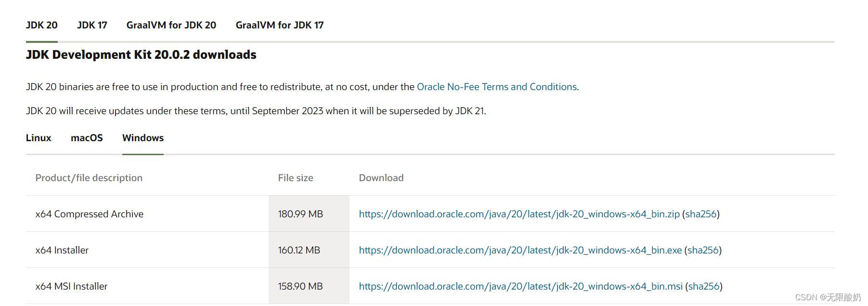Open sha256 checksum for the exe installer
The height and width of the screenshot is (306, 868).
click(x=703, y=250)
